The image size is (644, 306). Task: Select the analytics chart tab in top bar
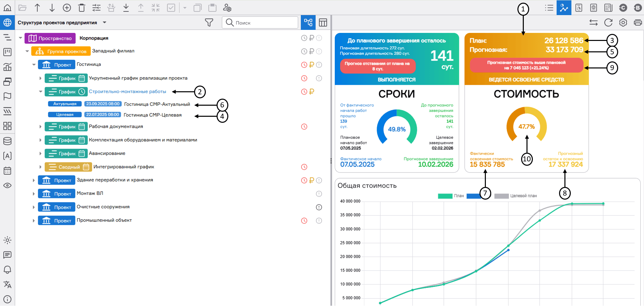coord(564,8)
